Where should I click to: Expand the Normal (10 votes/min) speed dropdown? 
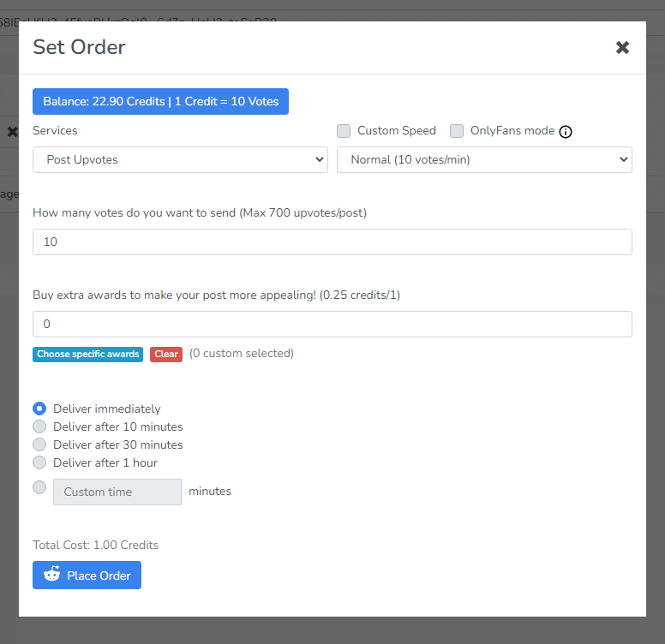pyautogui.click(x=484, y=160)
